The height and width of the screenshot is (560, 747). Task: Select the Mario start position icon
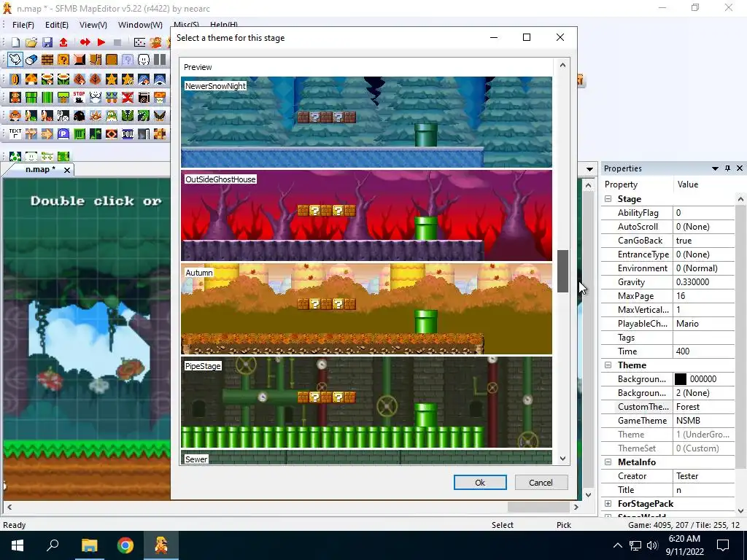[15, 98]
